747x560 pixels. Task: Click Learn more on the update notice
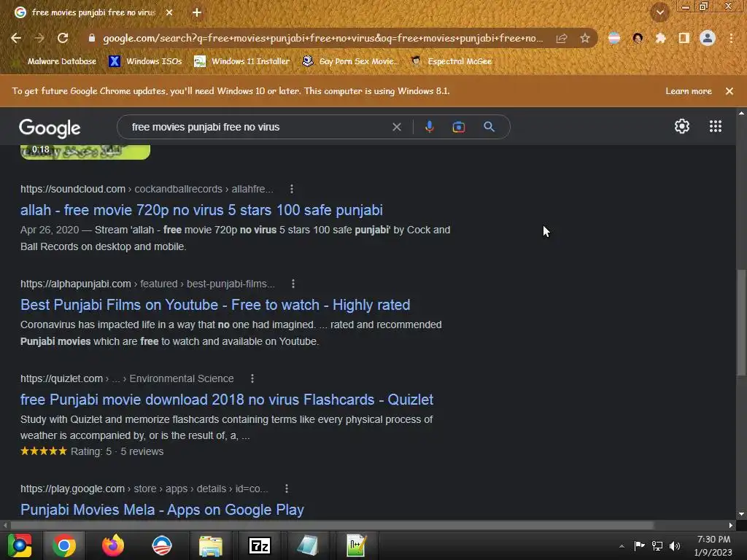689,91
